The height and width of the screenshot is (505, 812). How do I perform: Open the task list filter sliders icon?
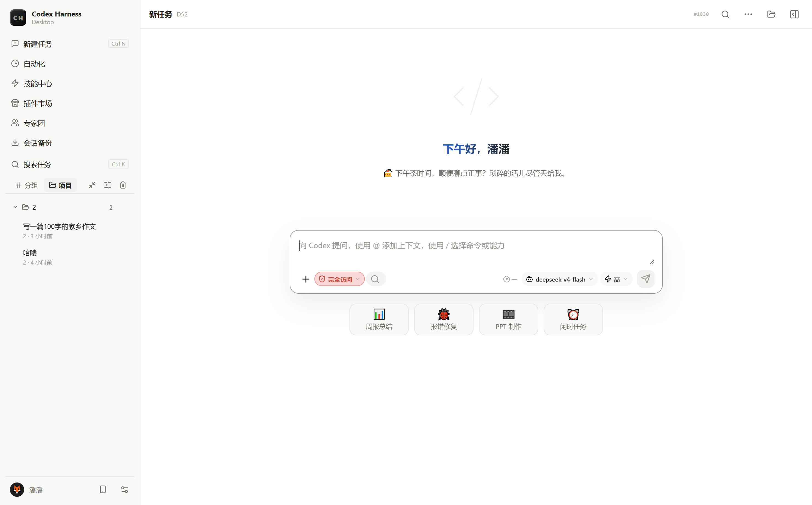[x=108, y=185]
